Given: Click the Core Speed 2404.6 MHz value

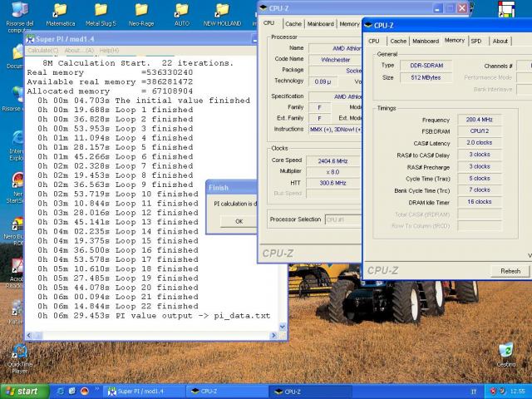Looking at the screenshot, I should 333,160.
